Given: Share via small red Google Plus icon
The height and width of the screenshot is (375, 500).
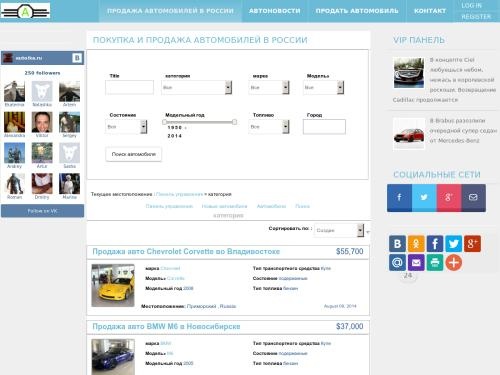Looking at the screenshot, I should [472, 244].
